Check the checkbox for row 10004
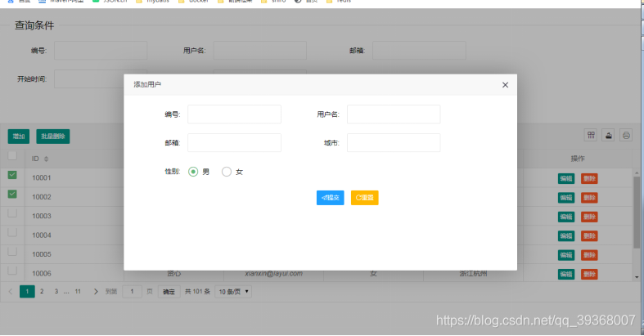This screenshot has height=336, width=644. point(12,232)
